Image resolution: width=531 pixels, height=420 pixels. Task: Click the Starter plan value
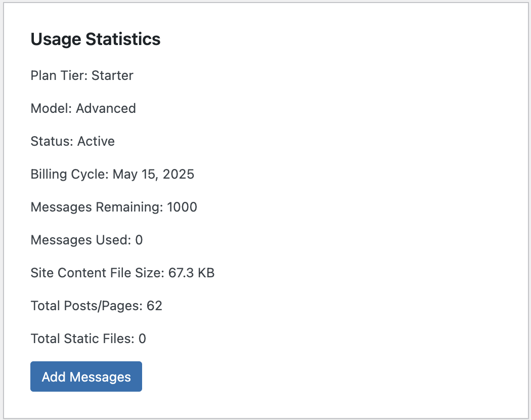click(112, 76)
